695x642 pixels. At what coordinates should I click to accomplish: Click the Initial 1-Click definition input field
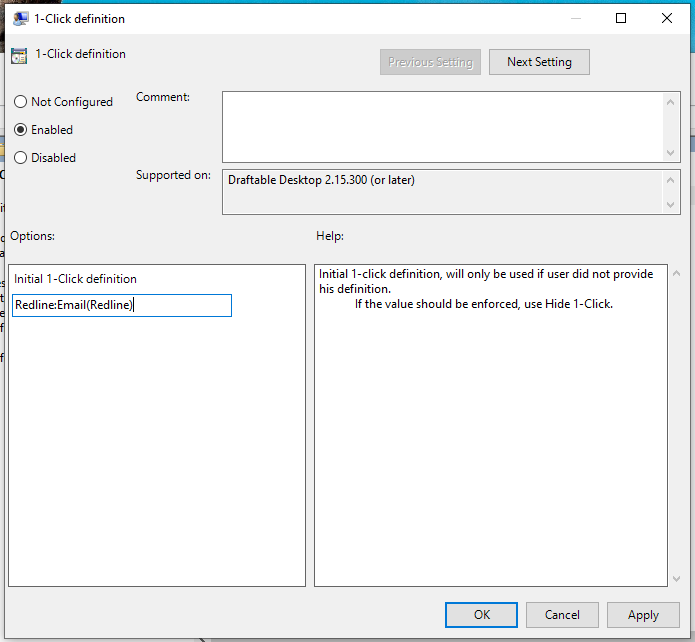[x=122, y=305]
